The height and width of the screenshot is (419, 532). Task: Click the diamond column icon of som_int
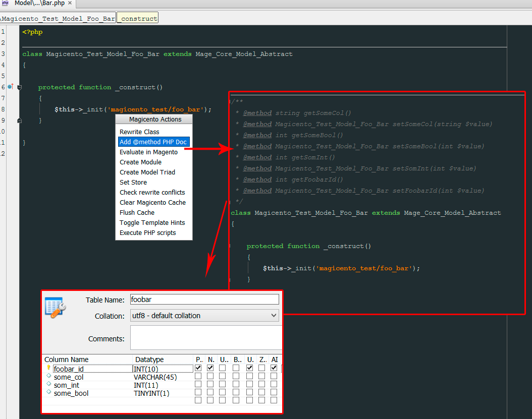click(49, 384)
